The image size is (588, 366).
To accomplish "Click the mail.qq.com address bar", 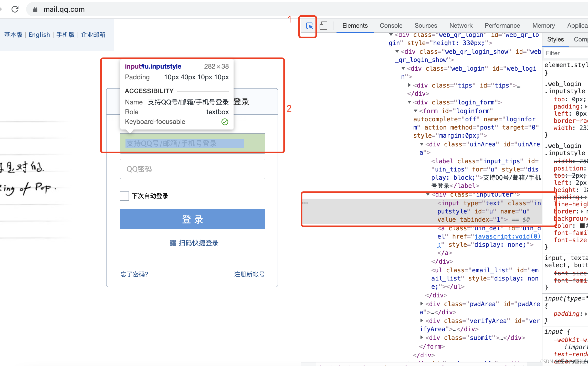I will (x=64, y=9).
